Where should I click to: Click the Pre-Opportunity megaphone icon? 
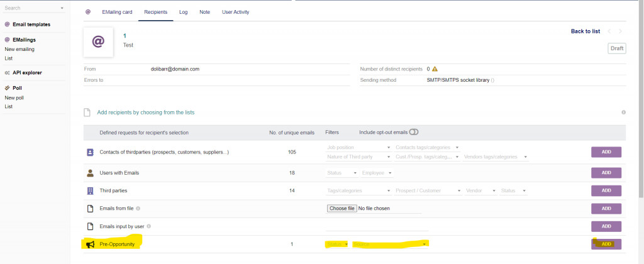click(91, 245)
